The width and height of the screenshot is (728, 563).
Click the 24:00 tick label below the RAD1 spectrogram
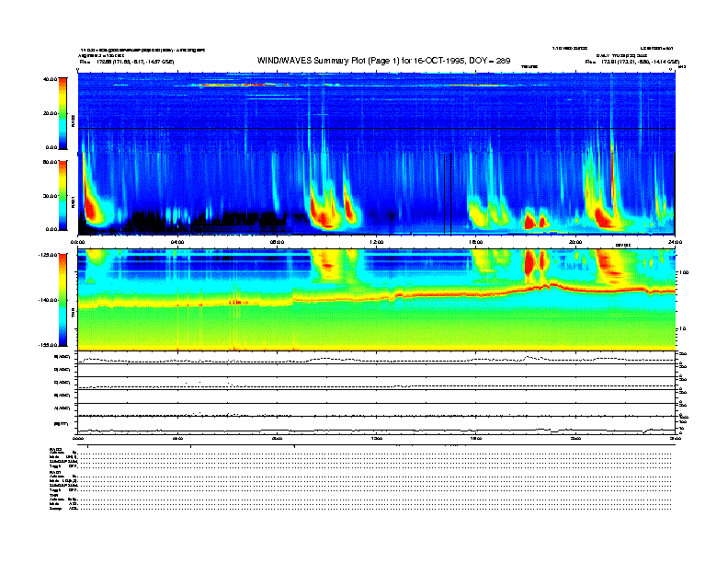[x=675, y=242]
